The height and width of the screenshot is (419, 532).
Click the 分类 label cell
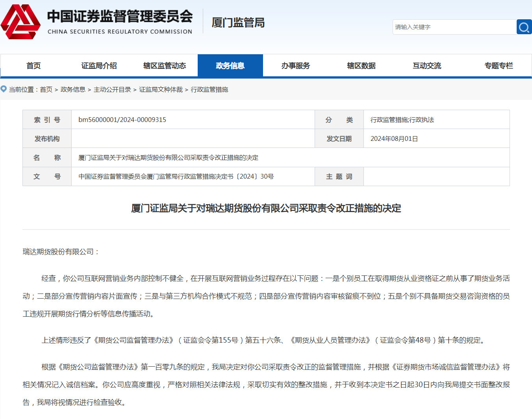click(x=339, y=120)
